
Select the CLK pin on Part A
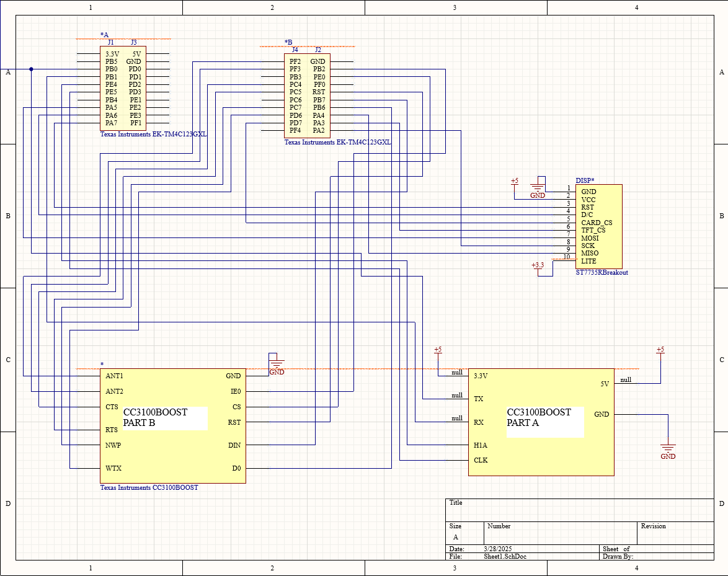[481, 461]
